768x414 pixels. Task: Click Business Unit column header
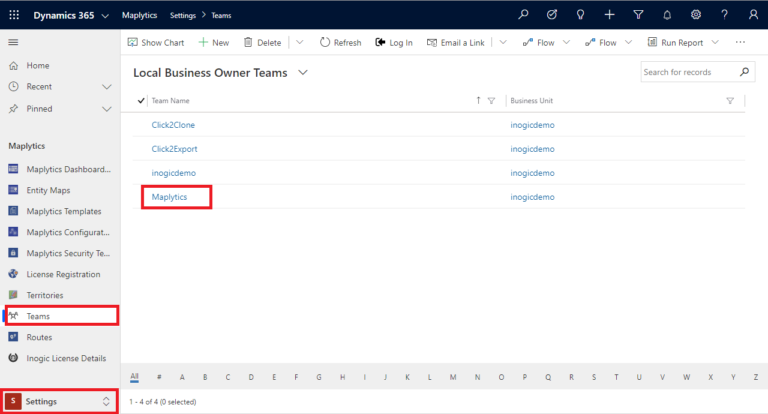(x=531, y=100)
